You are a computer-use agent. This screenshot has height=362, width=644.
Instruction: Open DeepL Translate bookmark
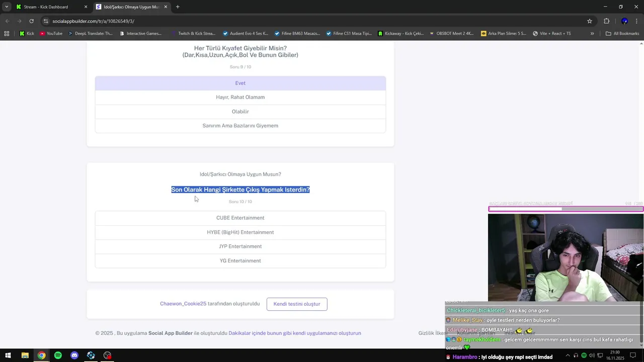90,34
